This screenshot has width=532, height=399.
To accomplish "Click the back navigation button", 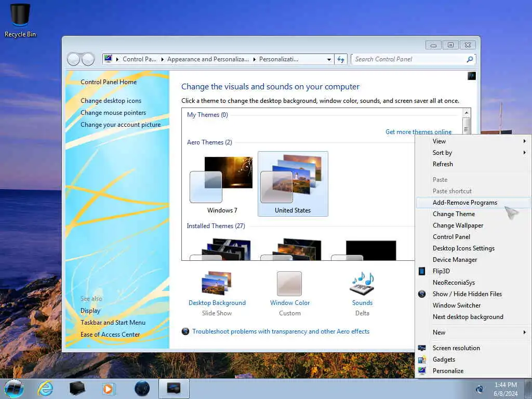I will [73, 59].
